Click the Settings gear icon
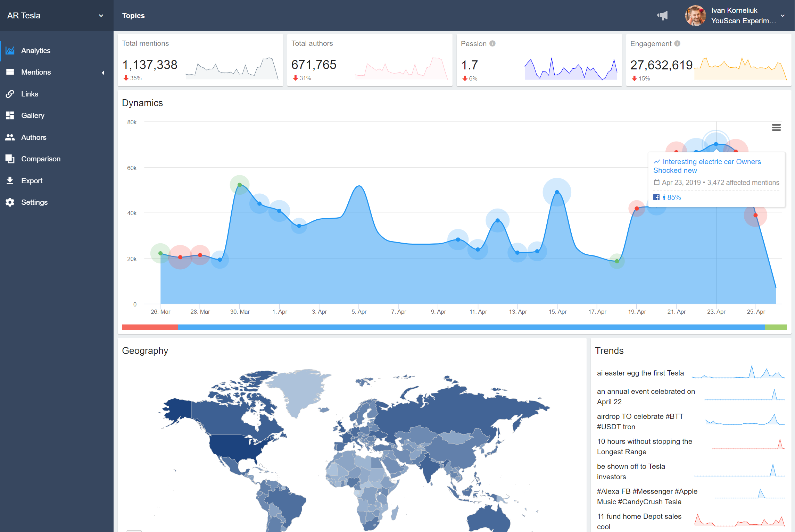This screenshot has height=532, width=795. pos(10,202)
